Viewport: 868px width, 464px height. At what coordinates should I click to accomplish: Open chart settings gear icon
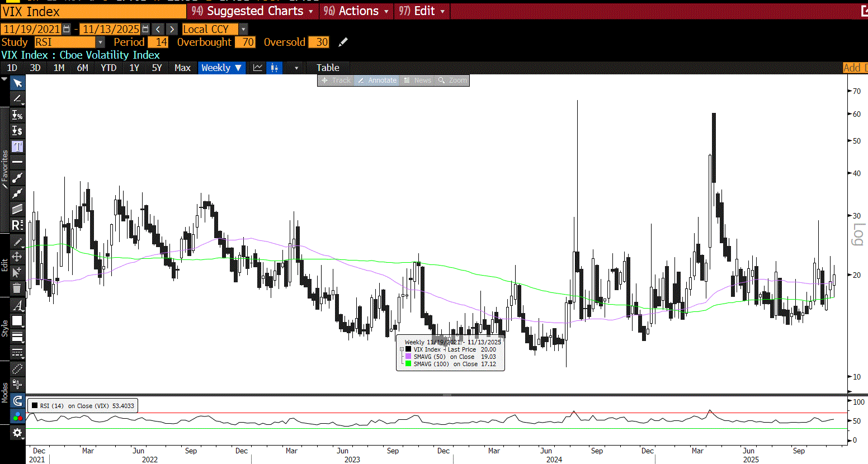coord(17,433)
